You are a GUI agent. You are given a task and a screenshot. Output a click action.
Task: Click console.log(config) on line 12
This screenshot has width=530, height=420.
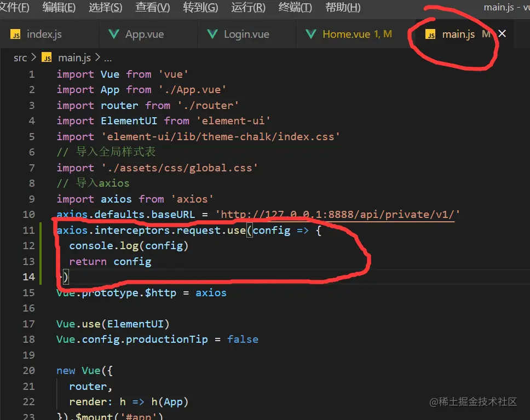coord(129,245)
